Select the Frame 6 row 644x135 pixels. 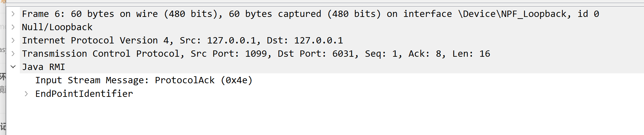tap(325, 14)
